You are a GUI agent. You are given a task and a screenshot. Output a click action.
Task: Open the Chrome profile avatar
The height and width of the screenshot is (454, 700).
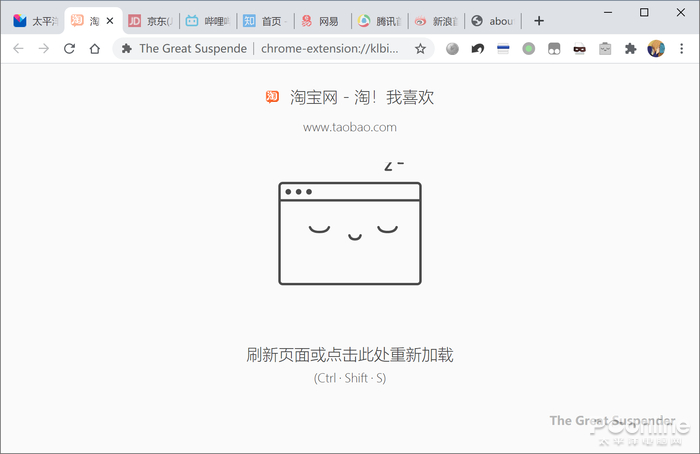point(656,48)
